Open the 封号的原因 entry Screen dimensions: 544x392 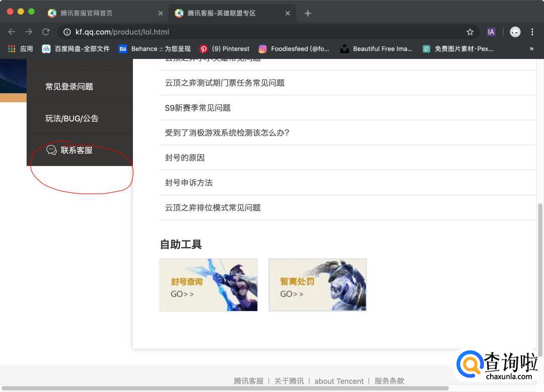348,158
